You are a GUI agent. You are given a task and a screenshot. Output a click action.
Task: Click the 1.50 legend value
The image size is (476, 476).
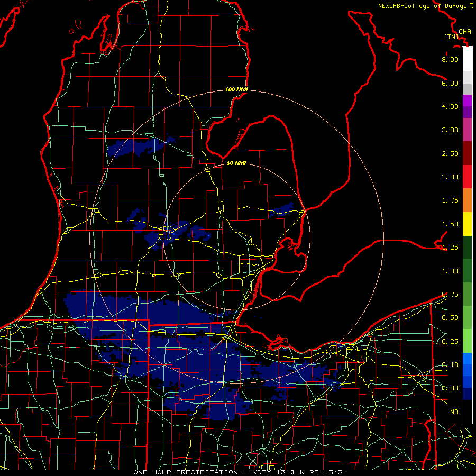(x=450, y=224)
